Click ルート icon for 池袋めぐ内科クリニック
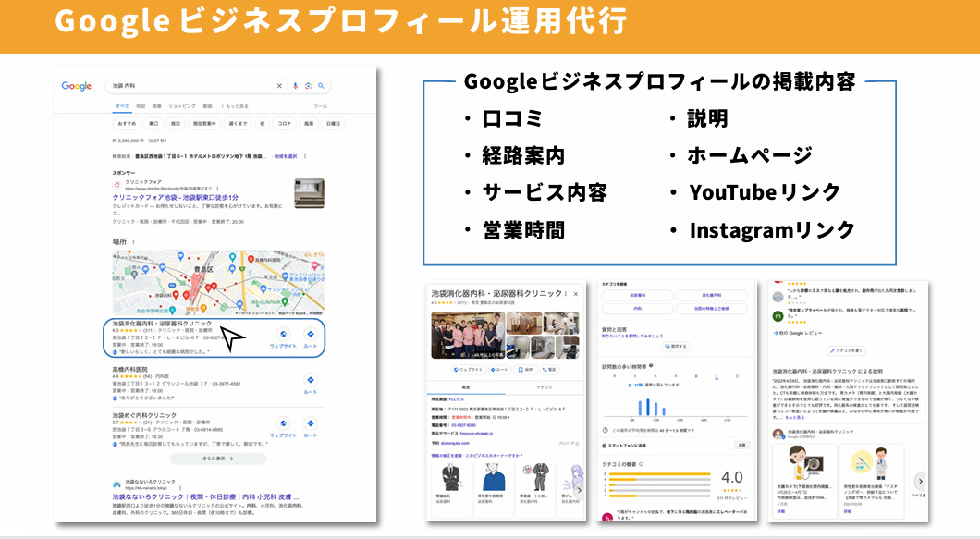Viewport: 980px width, 539px height. (x=311, y=425)
